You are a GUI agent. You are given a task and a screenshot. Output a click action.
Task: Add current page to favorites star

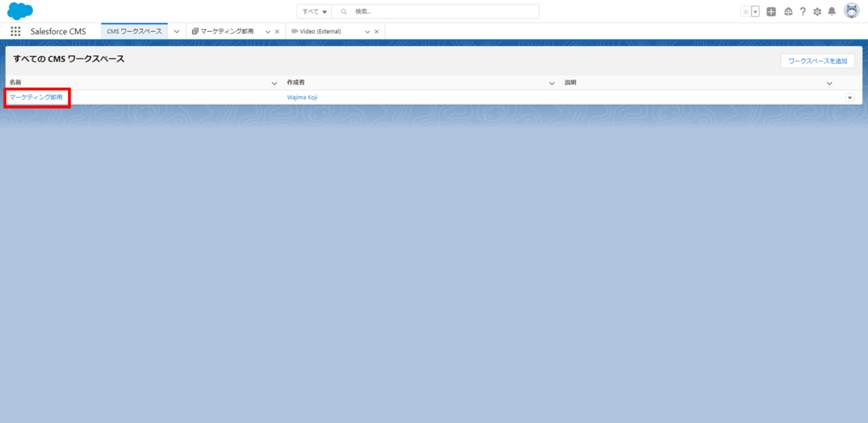pyautogui.click(x=746, y=12)
